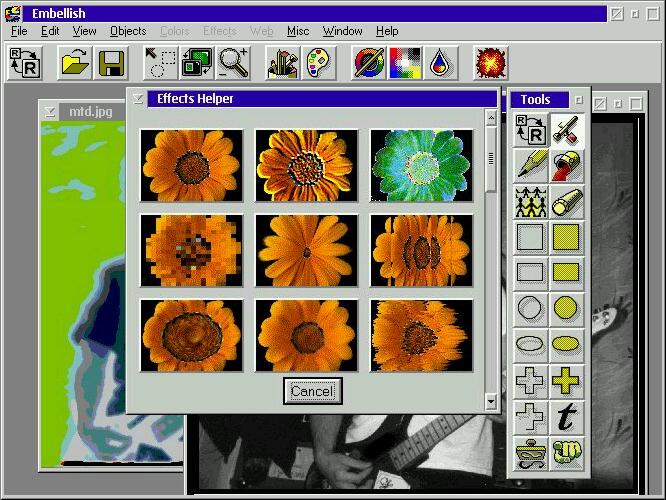The image size is (666, 500).
Task: Select the pen nib tool in Tools
Action: 531,166
